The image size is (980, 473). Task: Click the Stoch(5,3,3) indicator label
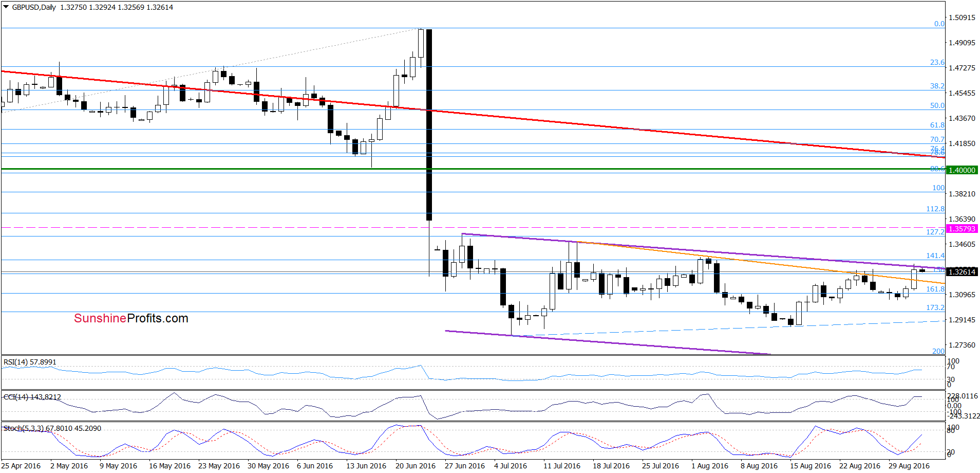(x=52, y=428)
